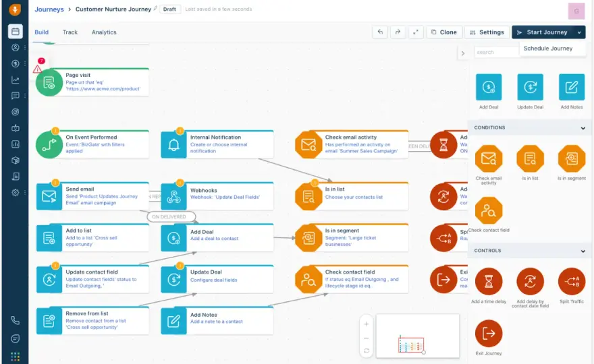The height and width of the screenshot is (364, 594).
Task: Open journey Settings
Action: tap(487, 32)
